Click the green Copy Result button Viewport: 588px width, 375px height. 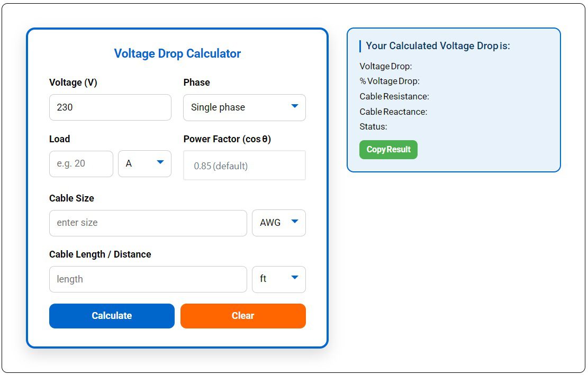(x=388, y=150)
